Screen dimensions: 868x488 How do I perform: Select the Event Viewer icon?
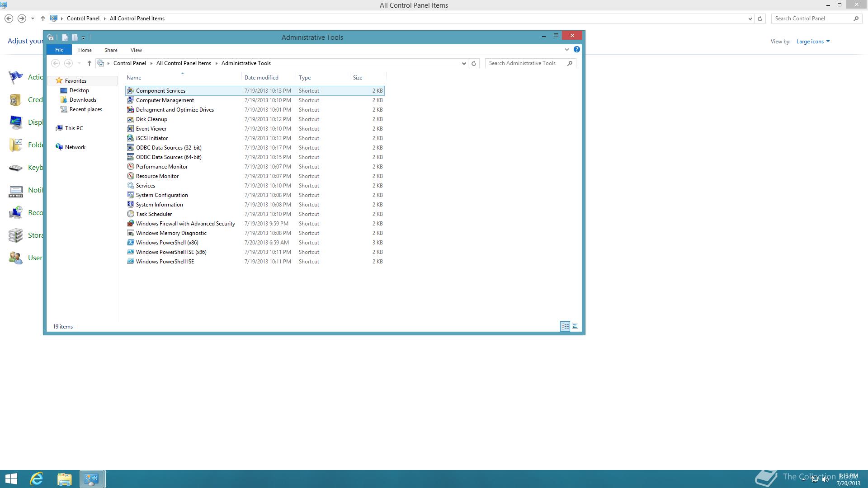tap(131, 129)
